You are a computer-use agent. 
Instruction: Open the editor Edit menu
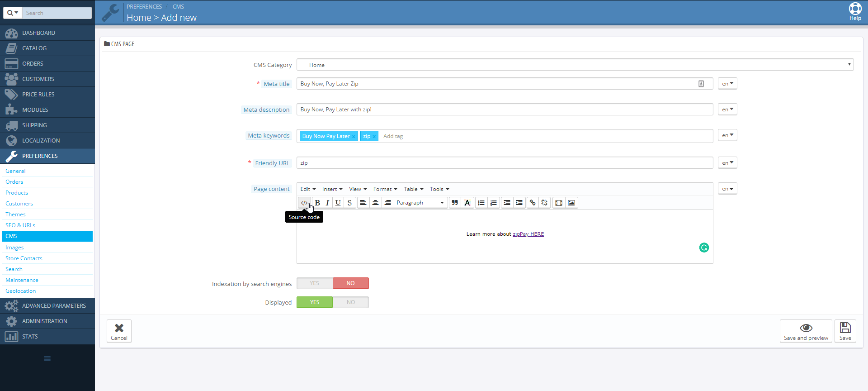308,189
